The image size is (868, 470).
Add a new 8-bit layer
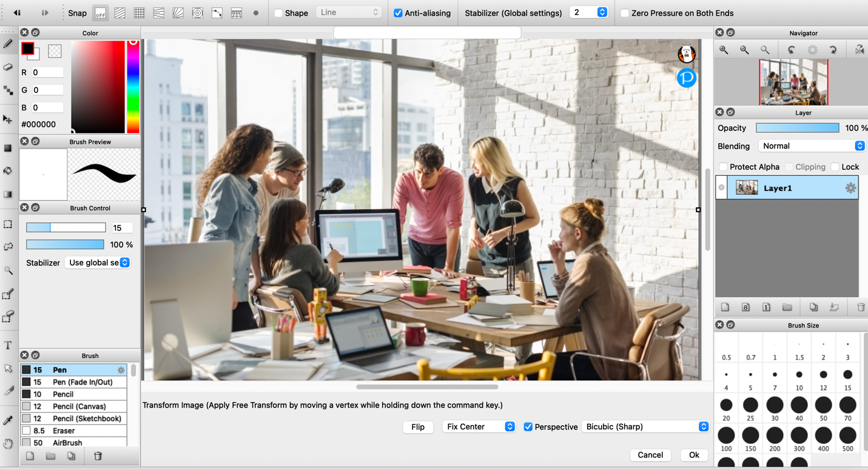pyautogui.click(x=745, y=307)
